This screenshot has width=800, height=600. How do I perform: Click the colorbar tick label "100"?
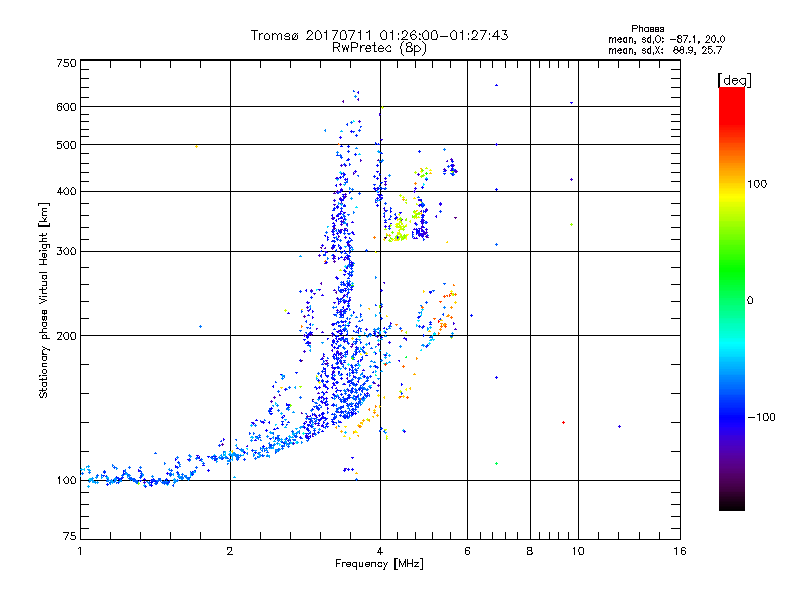(757, 184)
